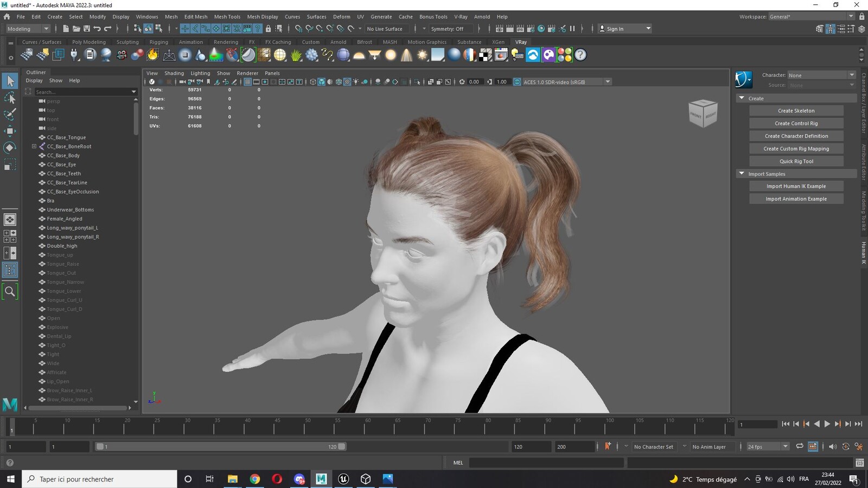This screenshot has height=488, width=868.
Task: Open the Mesh Tools menu
Action: 227,17
